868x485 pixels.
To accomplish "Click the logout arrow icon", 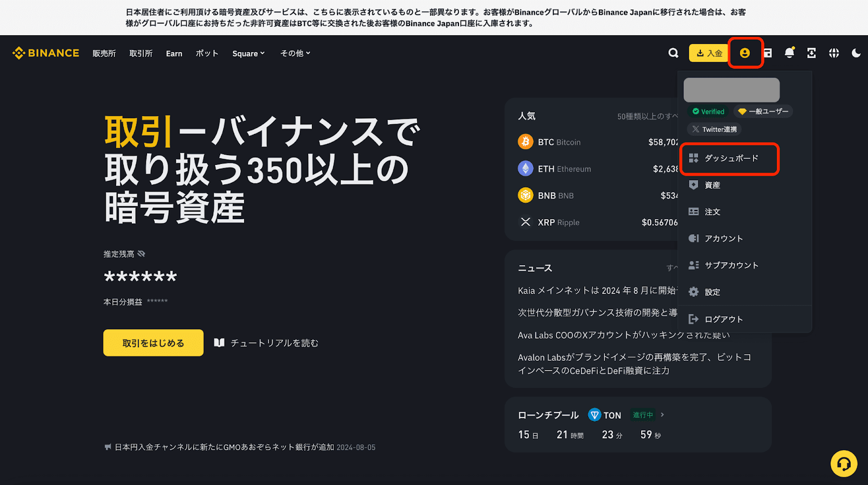I will [693, 319].
